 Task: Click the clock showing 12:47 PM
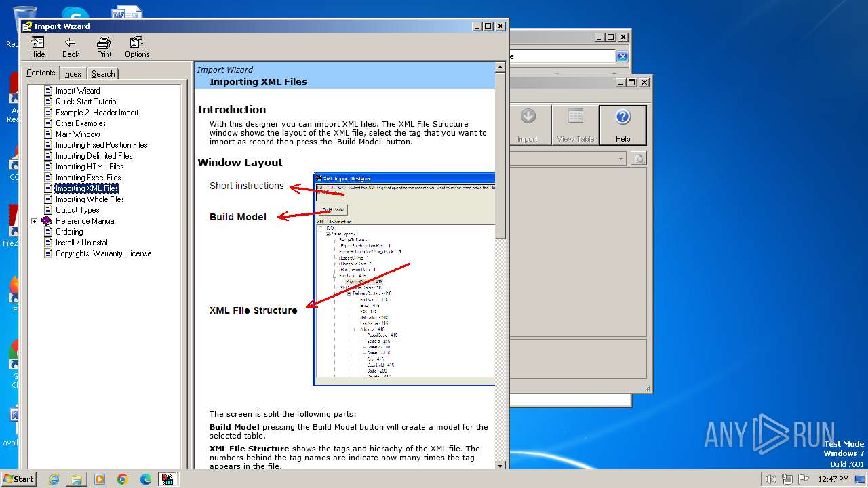833,479
